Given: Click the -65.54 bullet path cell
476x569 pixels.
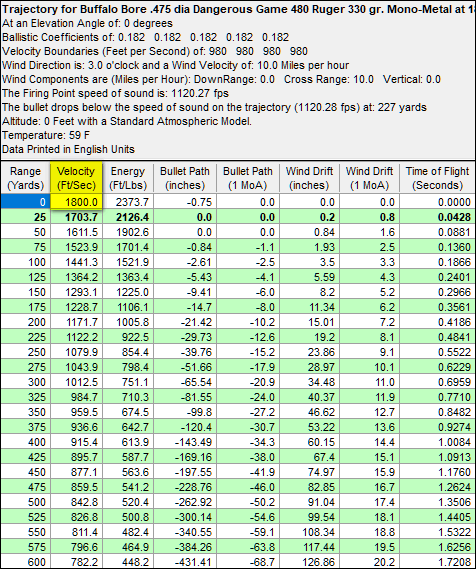Looking at the screenshot, I should (x=184, y=382).
